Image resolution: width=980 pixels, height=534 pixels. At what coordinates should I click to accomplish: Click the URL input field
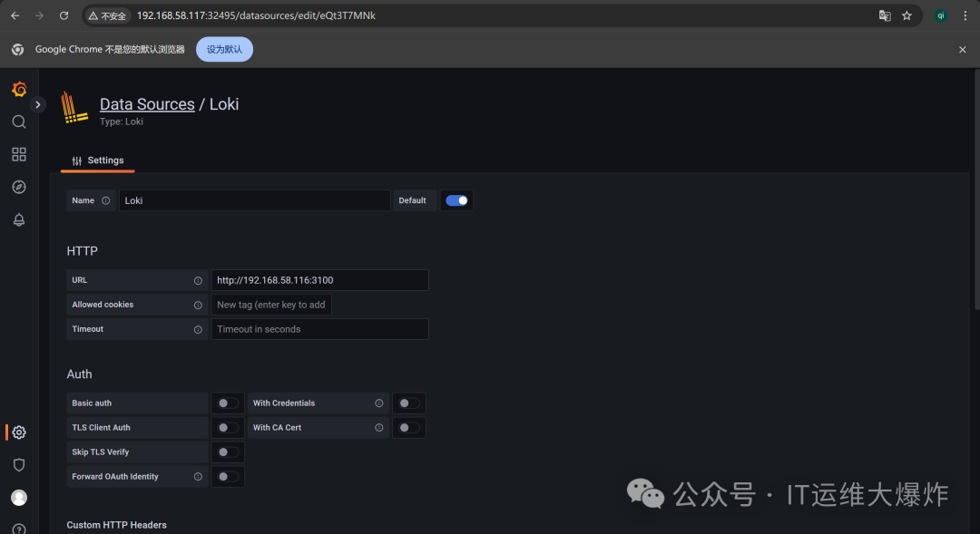(x=319, y=280)
